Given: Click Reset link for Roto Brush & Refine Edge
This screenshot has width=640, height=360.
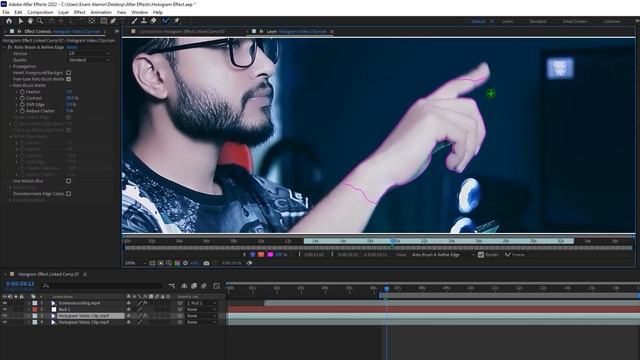Looking at the screenshot, I should [71, 47].
